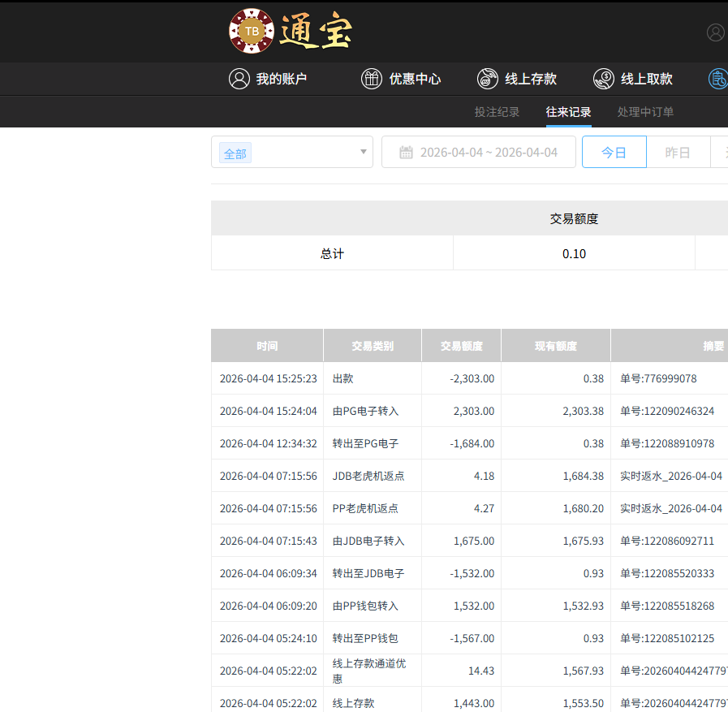The width and height of the screenshot is (728, 712).
Task: Select the 往来记录 tab
Action: pos(568,112)
